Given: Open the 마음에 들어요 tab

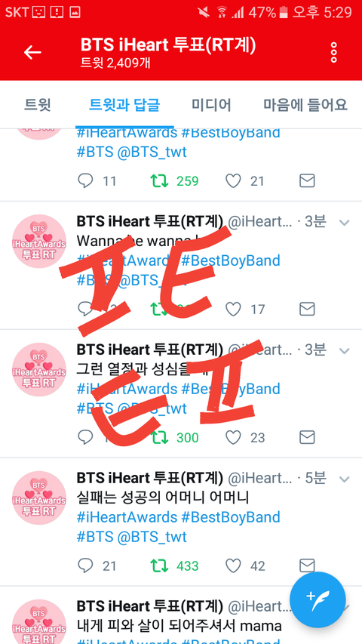Looking at the screenshot, I should (x=305, y=105).
